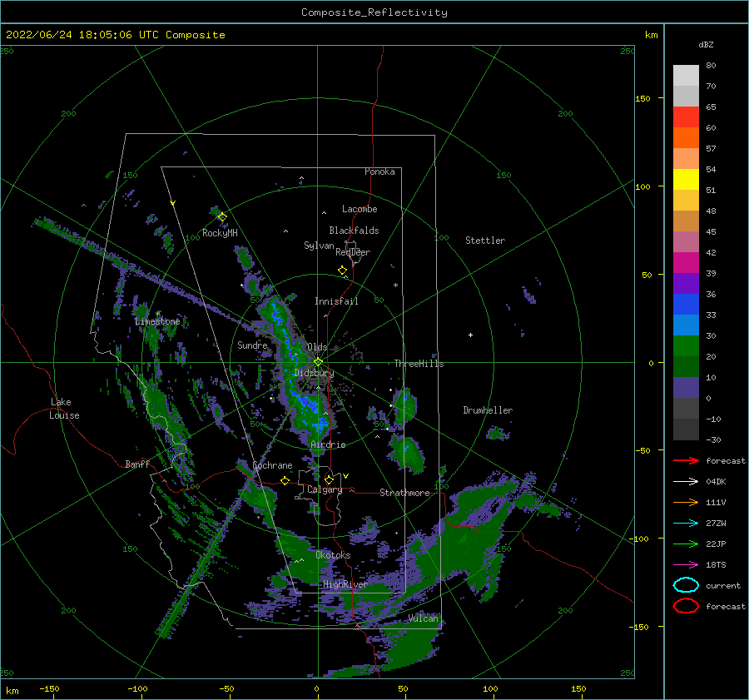Click the Airdrie label
The height and width of the screenshot is (700, 749).
click(328, 444)
